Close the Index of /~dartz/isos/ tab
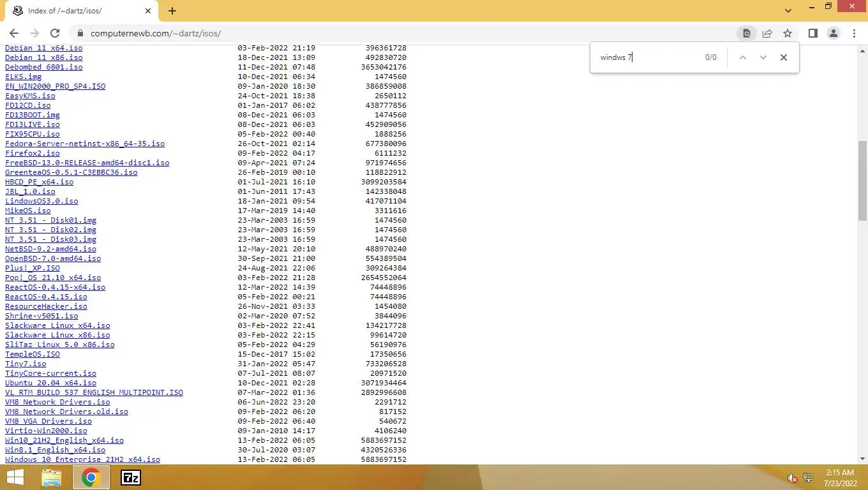This screenshot has width=868, height=490. 148,11
